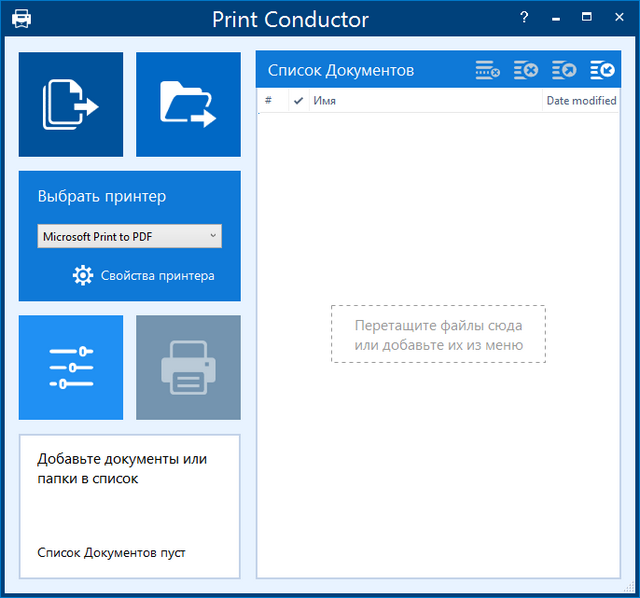The height and width of the screenshot is (598, 640).
Task: Click the Выбрать принтер label
Action: [x=102, y=196]
